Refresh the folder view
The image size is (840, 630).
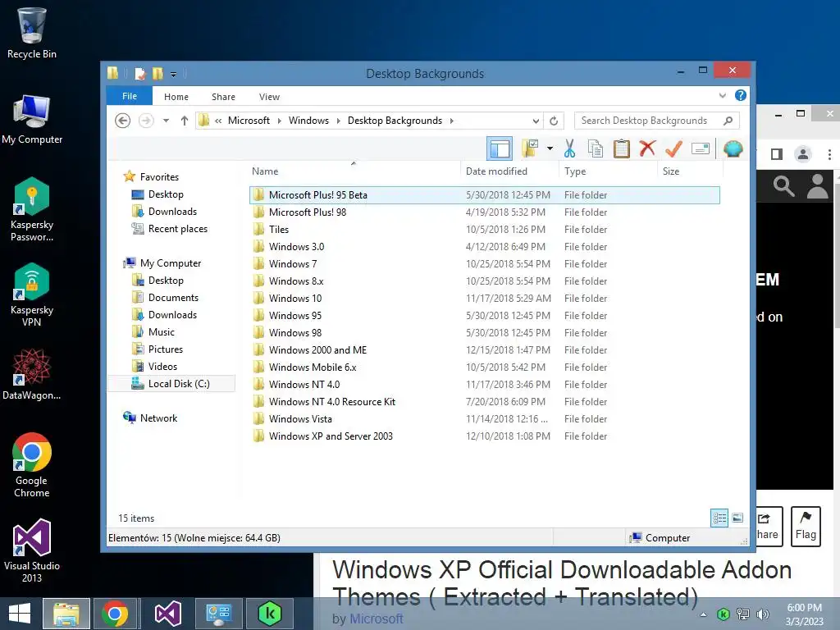click(x=554, y=121)
